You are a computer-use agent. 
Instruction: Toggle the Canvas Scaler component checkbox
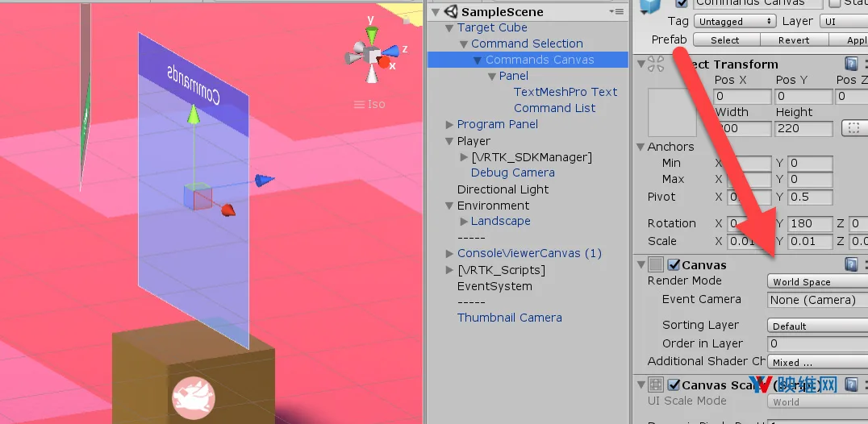click(x=674, y=385)
